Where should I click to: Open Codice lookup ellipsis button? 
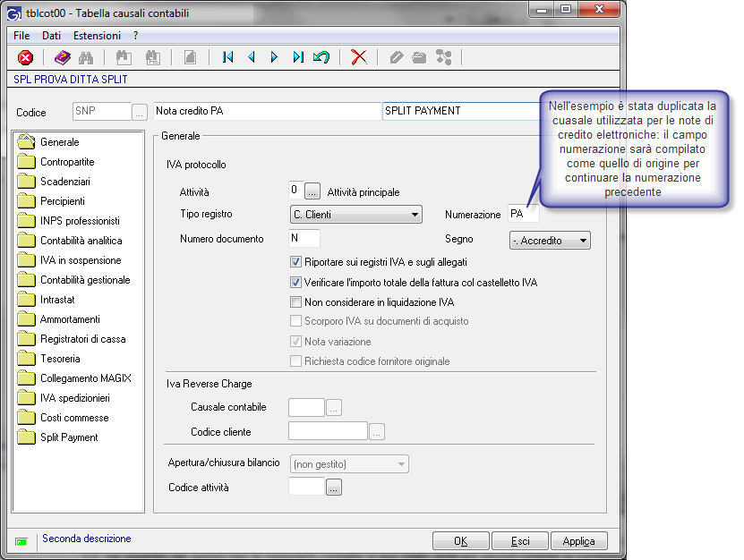[139, 112]
